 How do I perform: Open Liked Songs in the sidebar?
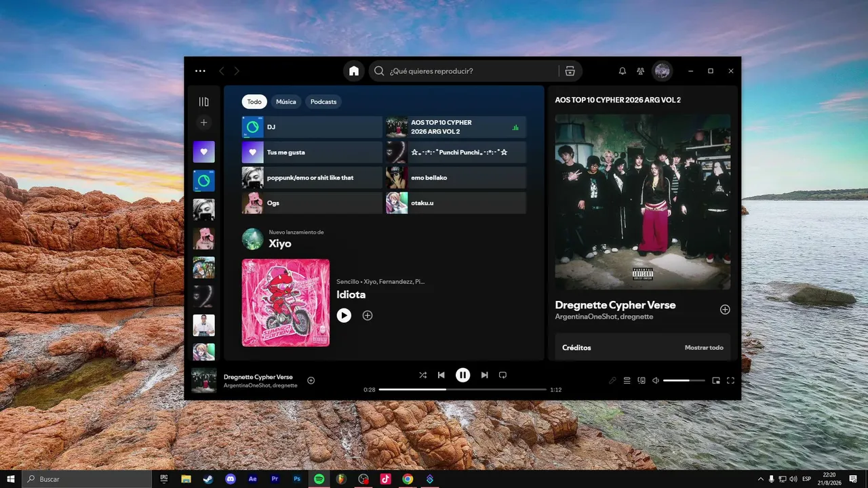tap(203, 152)
